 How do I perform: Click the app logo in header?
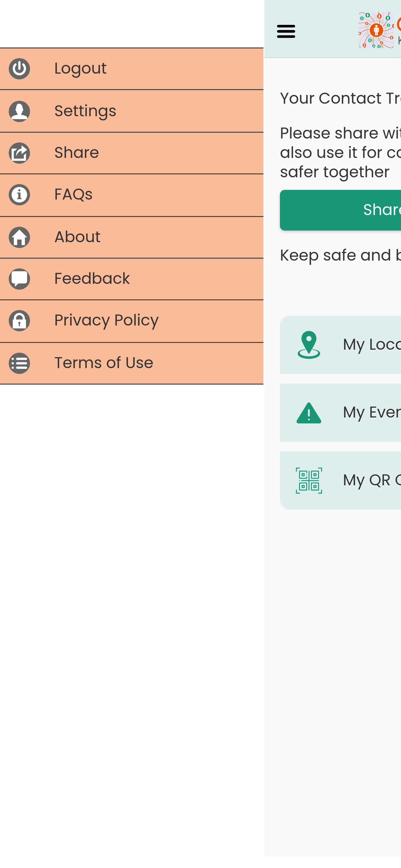(377, 30)
